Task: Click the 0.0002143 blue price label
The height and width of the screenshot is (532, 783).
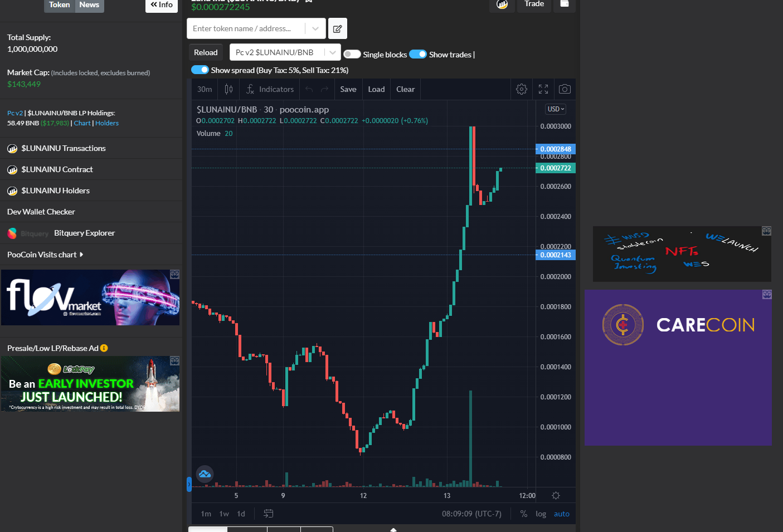Action: point(556,255)
